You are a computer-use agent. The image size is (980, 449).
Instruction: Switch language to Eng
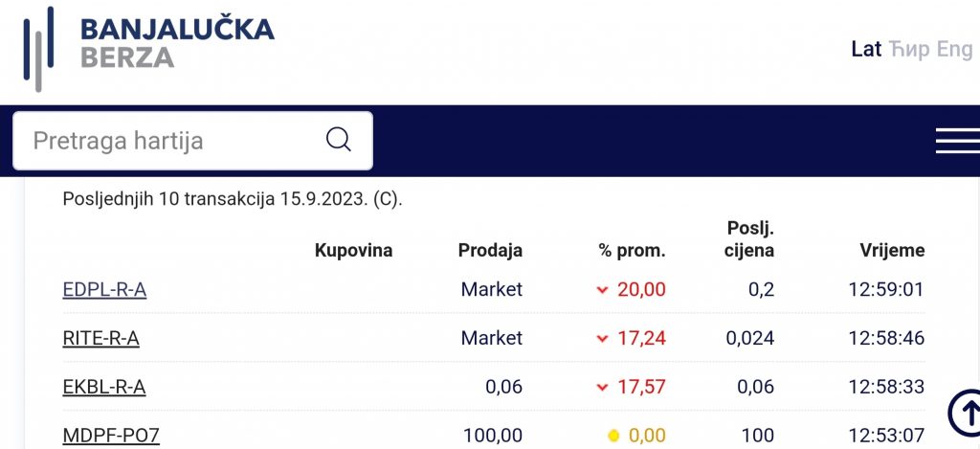pyautogui.click(x=954, y=50)
